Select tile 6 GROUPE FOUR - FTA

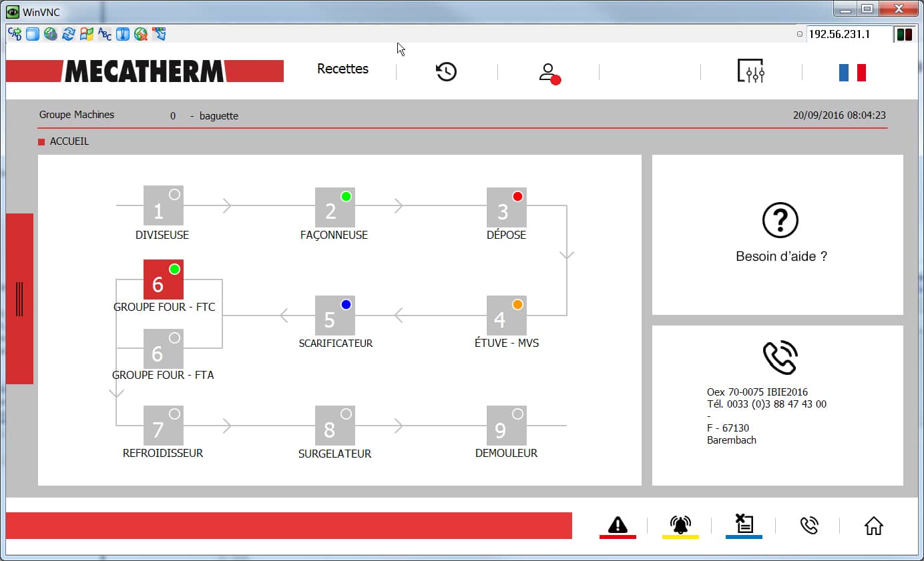(x=164, y=349)
